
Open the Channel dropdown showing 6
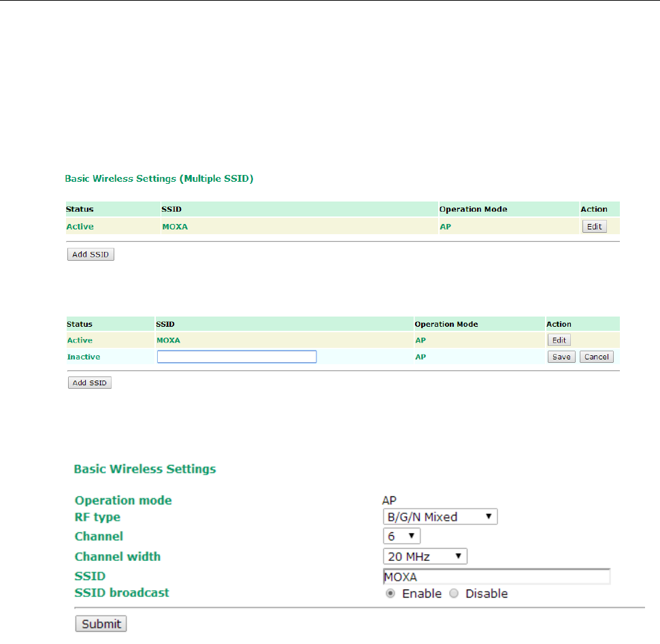point(401,536)
